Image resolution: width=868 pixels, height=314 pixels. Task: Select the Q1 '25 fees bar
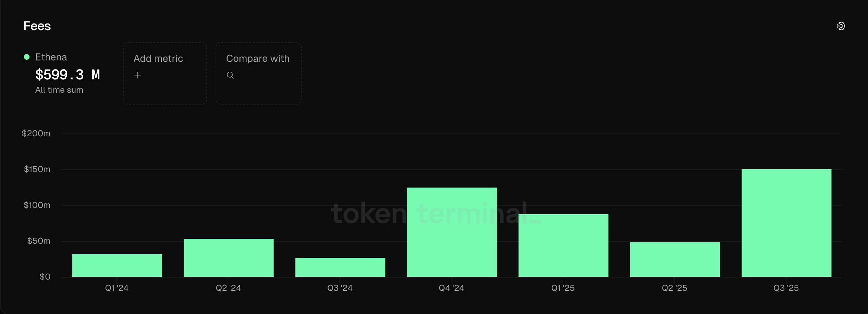pos(563,246)
